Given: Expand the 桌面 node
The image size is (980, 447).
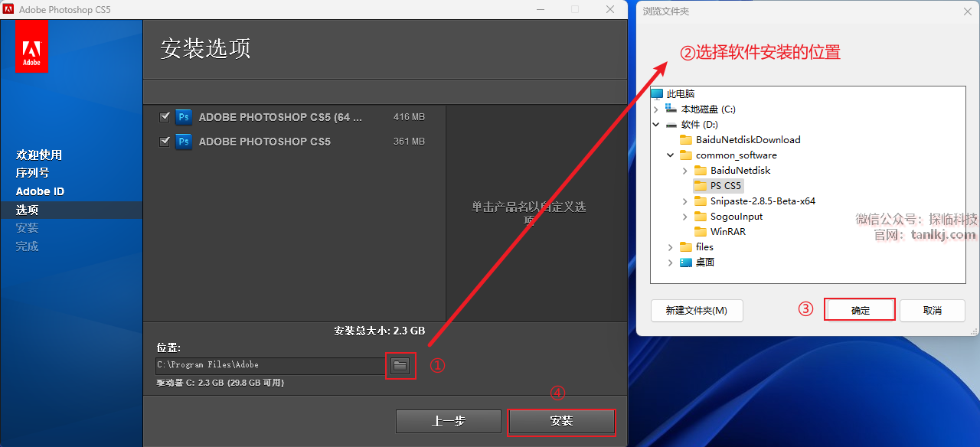Looking at the screenshot, I should [671, 262].
